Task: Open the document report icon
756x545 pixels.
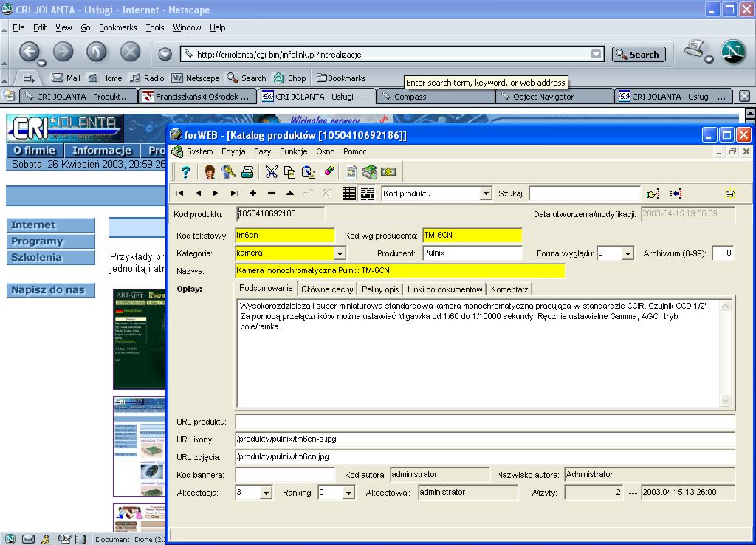Action: [x=351, y=172]
